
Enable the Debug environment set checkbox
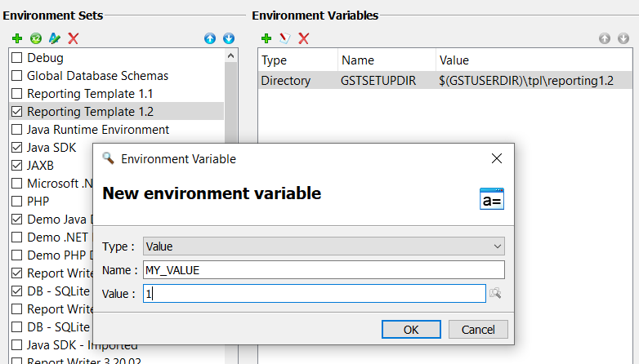[x=16, y=58]
